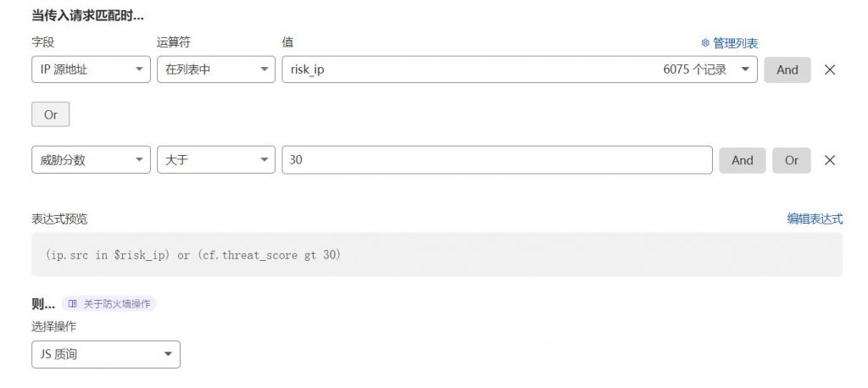Image resolution: width=868 pixels, height=388 pixels.
Task: Click the And button on threat score row
Action: 743,160
